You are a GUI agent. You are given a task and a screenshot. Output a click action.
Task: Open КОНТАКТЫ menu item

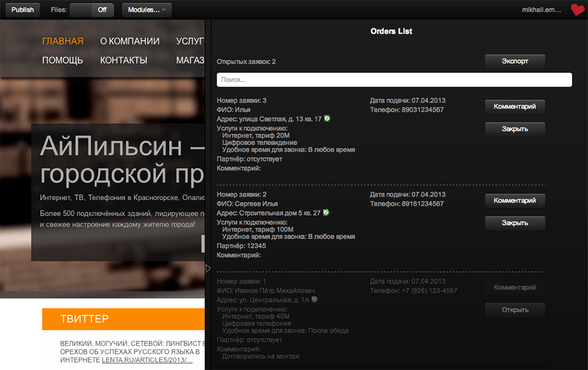pos(124,60)
